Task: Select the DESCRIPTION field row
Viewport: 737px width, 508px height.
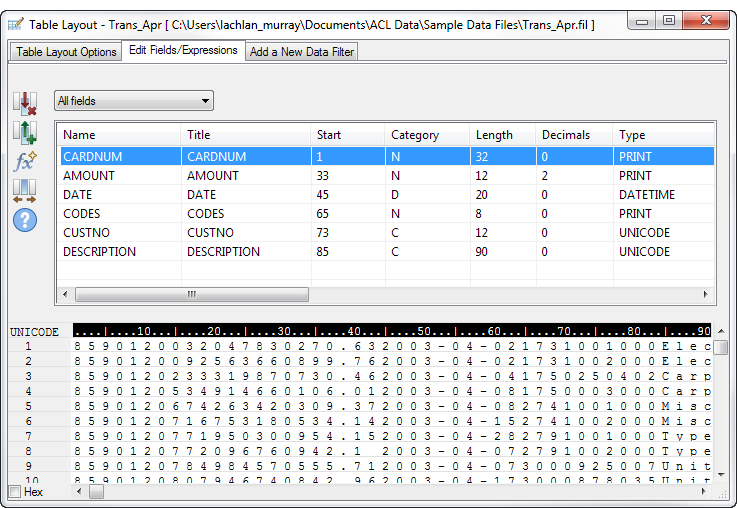Action: 120,252
